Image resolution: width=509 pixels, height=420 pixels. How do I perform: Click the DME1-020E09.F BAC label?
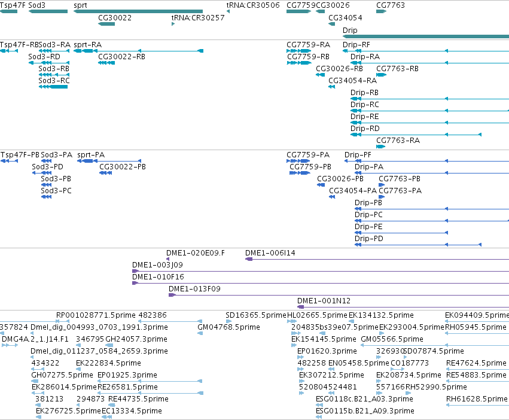click(x=196, y=253)
